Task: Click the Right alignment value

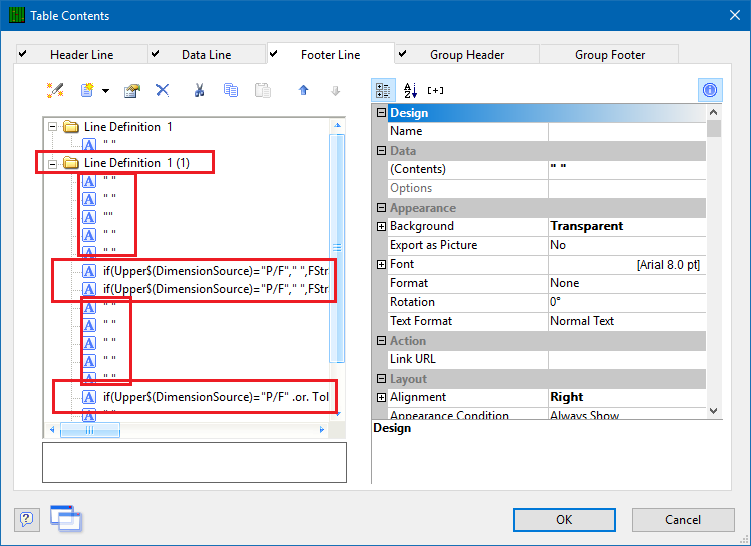Action: (627, 397)
